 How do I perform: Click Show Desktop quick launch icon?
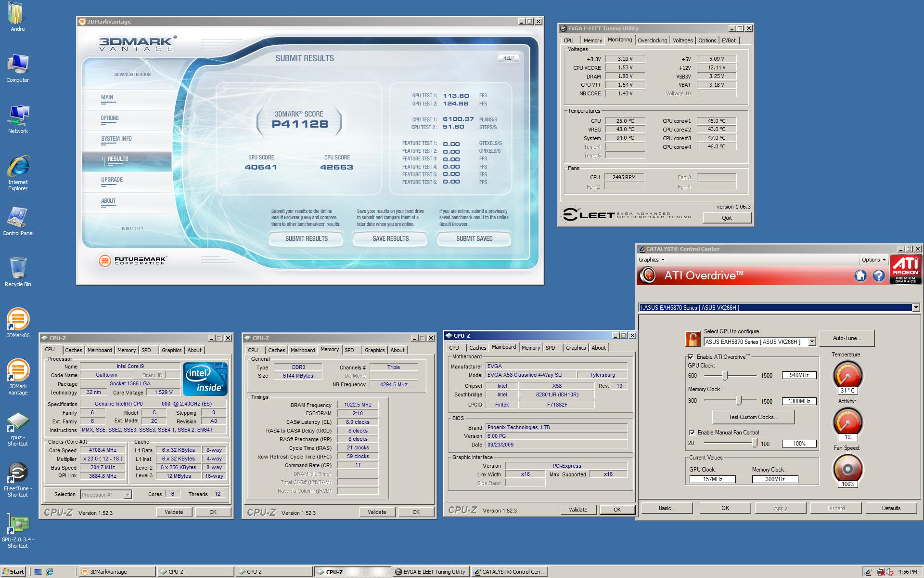point(38,572)
